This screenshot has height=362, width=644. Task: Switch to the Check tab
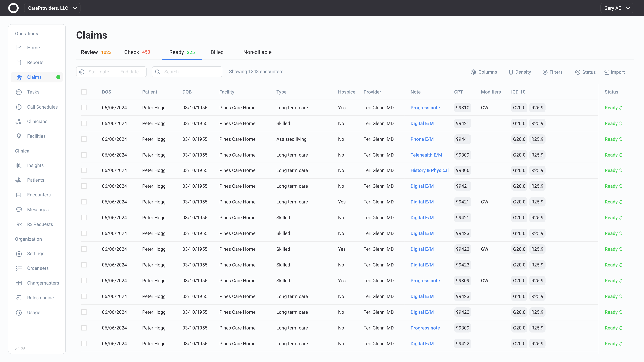tap(137, 52)
